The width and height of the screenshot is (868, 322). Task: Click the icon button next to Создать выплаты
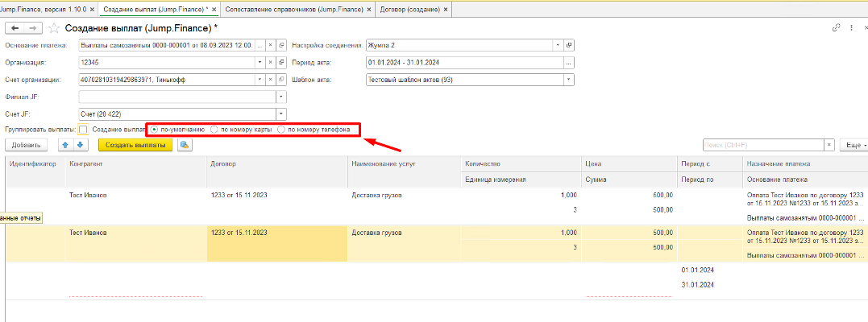185,145
